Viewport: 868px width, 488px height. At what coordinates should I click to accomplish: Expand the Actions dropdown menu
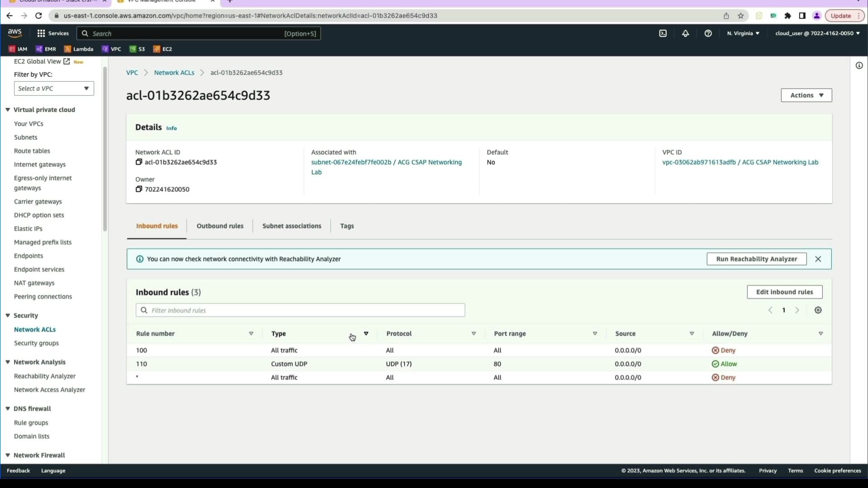click(x=806, y=95)
